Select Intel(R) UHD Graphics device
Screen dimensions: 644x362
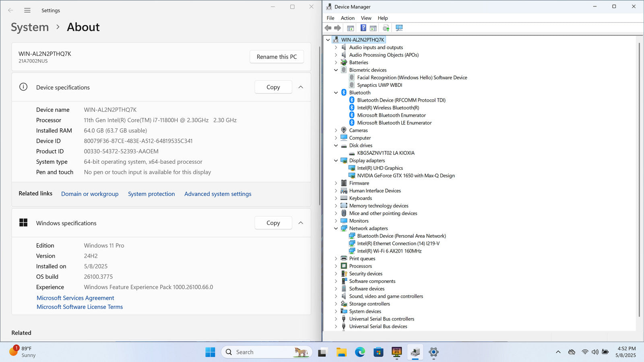380,168
